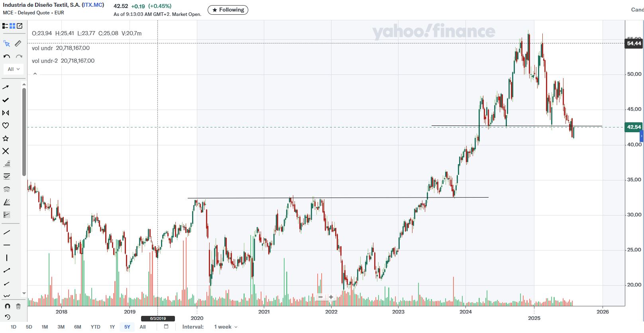Toggle the Following star button
644x333 pixels.
coord(228,10)
